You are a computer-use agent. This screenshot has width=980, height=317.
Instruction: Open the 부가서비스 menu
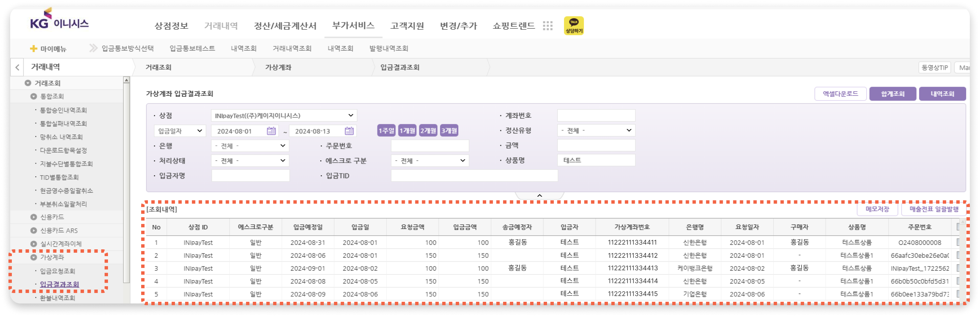353,25
